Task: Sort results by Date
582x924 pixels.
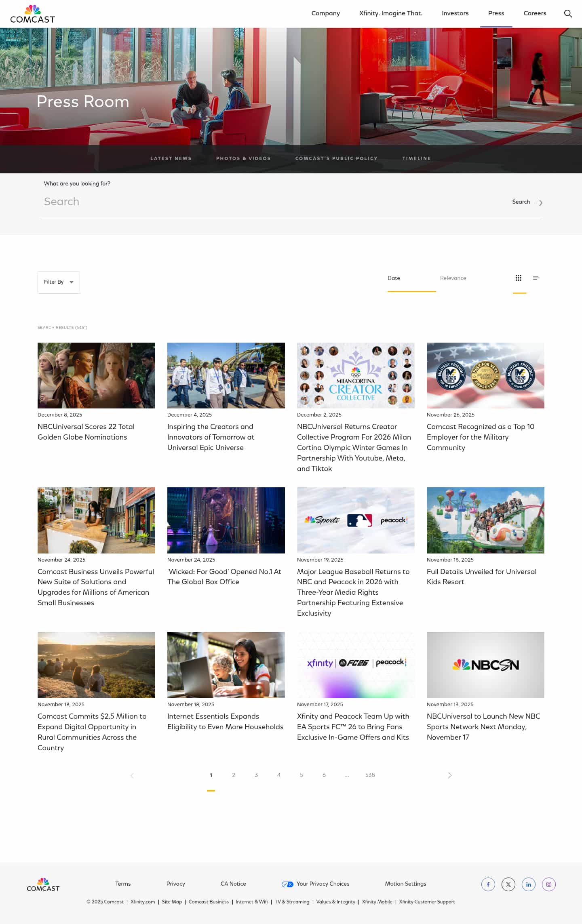Action: pos(394,278)
